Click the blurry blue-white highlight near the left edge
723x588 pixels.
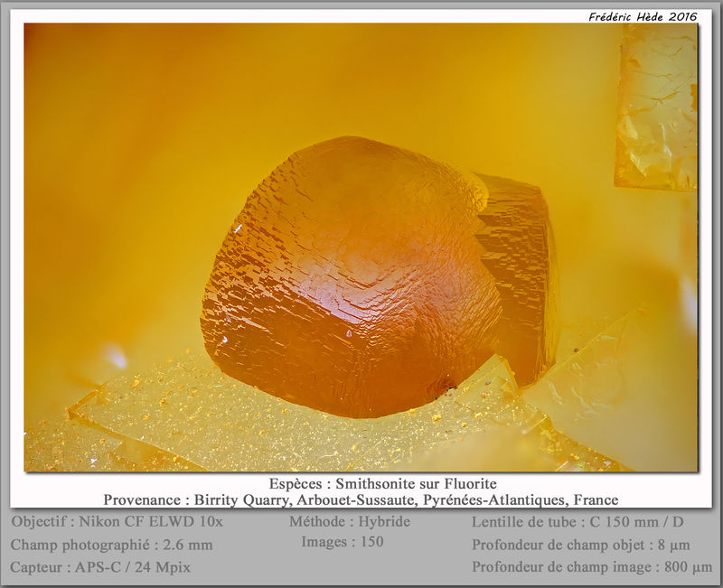coord(115,356)
